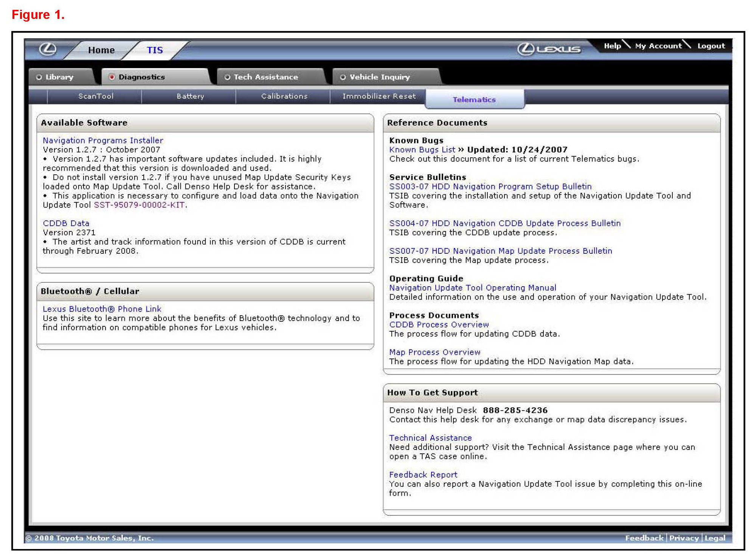754x560 pixels.
Task: Open the CDDB Data download link
Action: 66,223
